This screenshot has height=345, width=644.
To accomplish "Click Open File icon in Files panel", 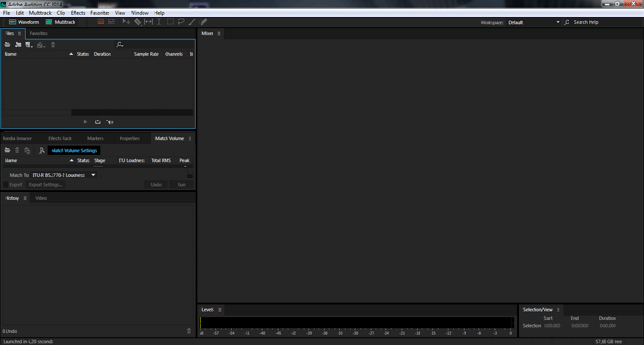I will click(x=7, y=45).
